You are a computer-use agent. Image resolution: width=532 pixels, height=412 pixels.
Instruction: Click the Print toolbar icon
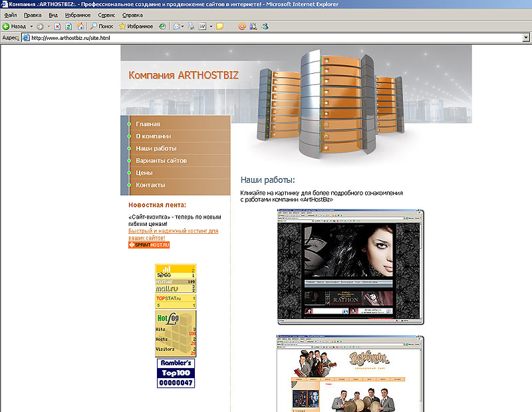192,26
